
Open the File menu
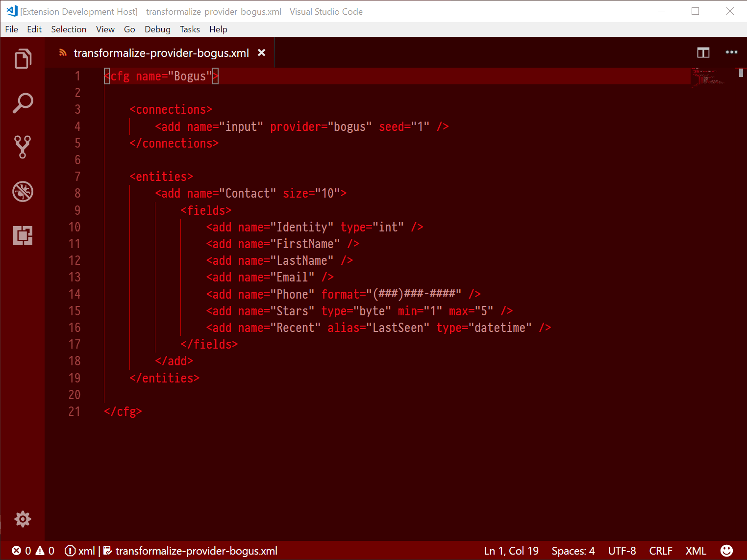pos(11,29)
